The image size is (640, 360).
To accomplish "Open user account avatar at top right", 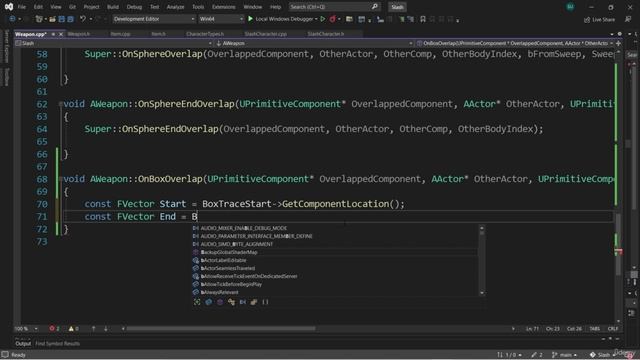I will point(570,7).
